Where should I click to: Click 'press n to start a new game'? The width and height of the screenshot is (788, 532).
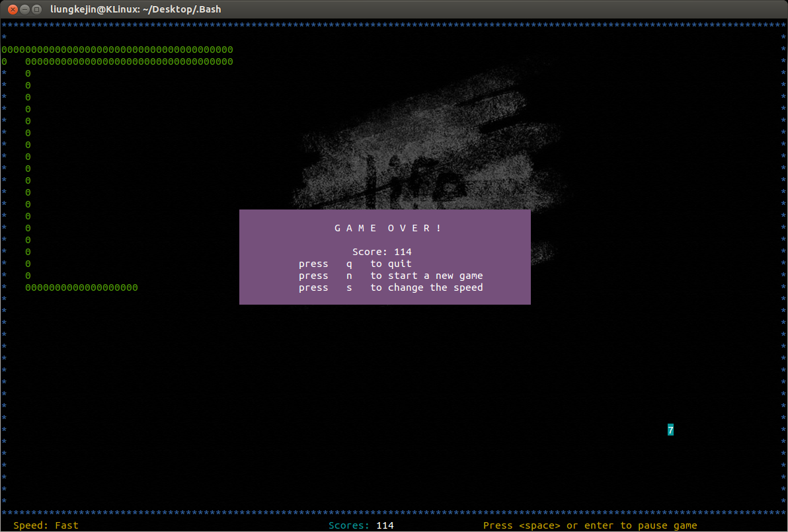tap(390, 276)
